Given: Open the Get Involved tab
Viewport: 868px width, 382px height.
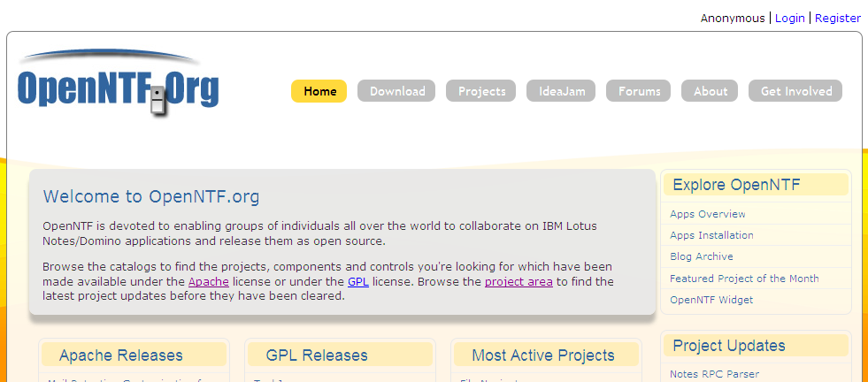Looking at the screenshot, I should point(795,91).
